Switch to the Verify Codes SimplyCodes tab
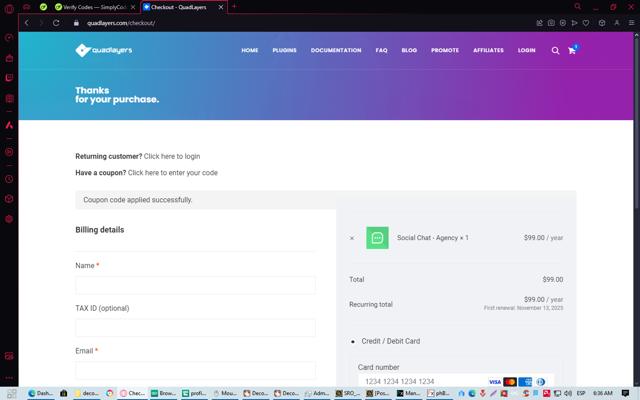 (95, 7)
